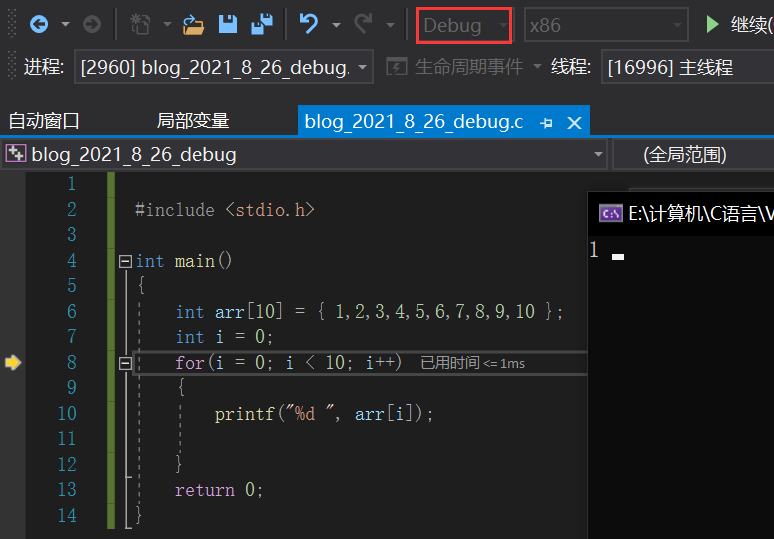
Task: Click the New Project icon
Action: pyautogui.click(x=140, y=24)
